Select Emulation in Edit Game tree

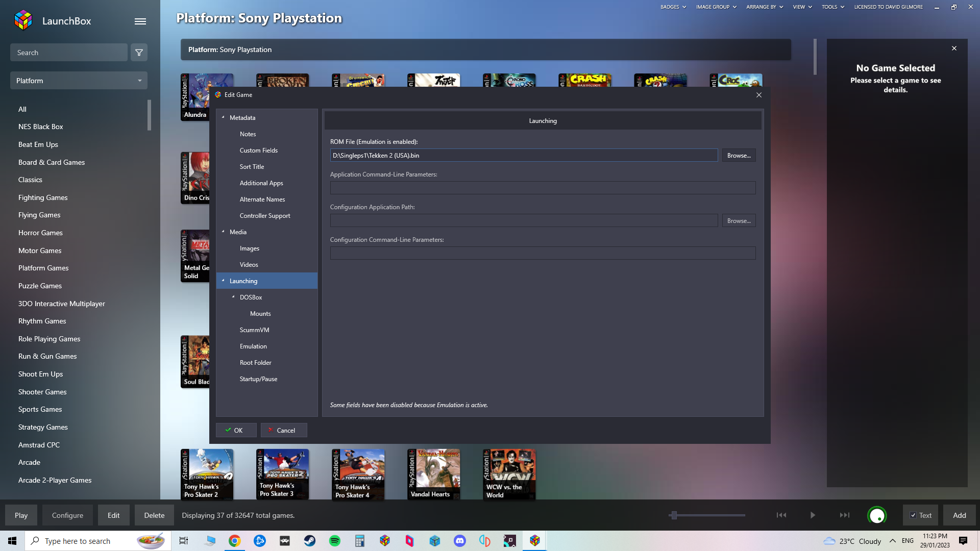pyautogui.click(x=253, y=346)
